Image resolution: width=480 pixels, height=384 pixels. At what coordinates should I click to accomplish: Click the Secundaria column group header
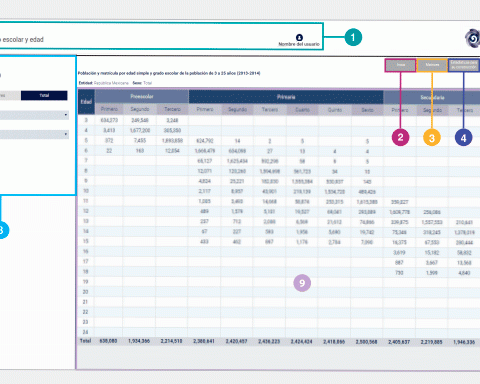432,98
